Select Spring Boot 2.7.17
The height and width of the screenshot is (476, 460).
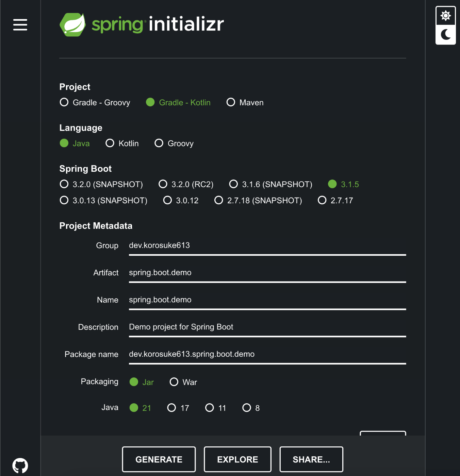tap(335, 200)
